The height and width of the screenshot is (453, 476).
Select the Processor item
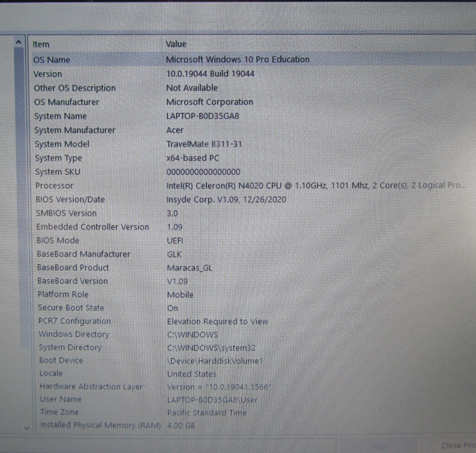[x=54, y=185]
